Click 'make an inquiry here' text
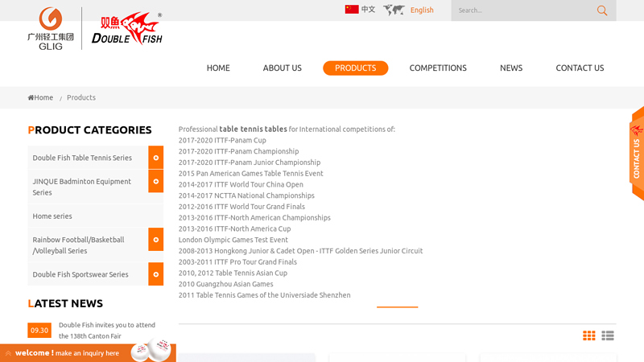Screen dimensions: 644x362 point(87,353)
